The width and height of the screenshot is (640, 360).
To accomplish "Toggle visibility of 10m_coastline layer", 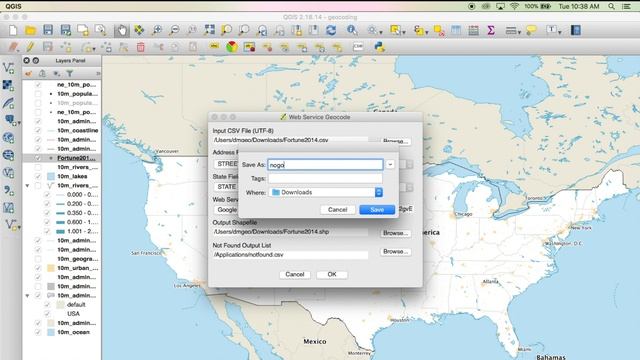I will (38, 131).
